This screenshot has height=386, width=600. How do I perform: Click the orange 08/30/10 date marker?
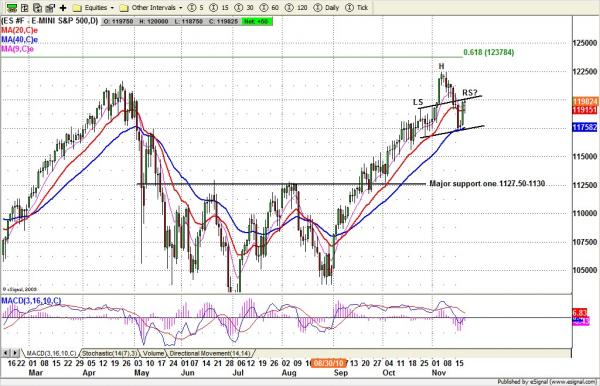click(329, 363)
